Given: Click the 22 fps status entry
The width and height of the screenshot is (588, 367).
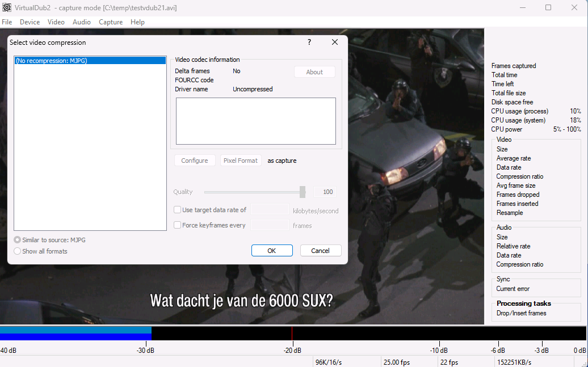Looking at the screenshot, I should click(x=450, y=362).
